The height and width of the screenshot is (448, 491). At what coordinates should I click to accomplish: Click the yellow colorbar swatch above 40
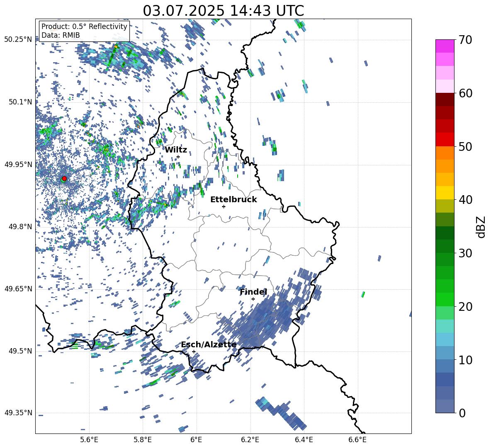(x=445, y=193)
